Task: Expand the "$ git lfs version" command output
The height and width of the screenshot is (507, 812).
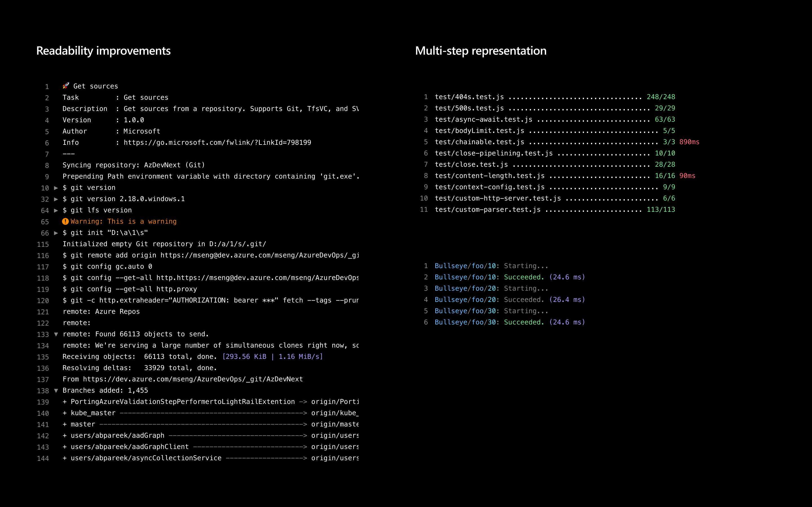Action: (56, 210)
